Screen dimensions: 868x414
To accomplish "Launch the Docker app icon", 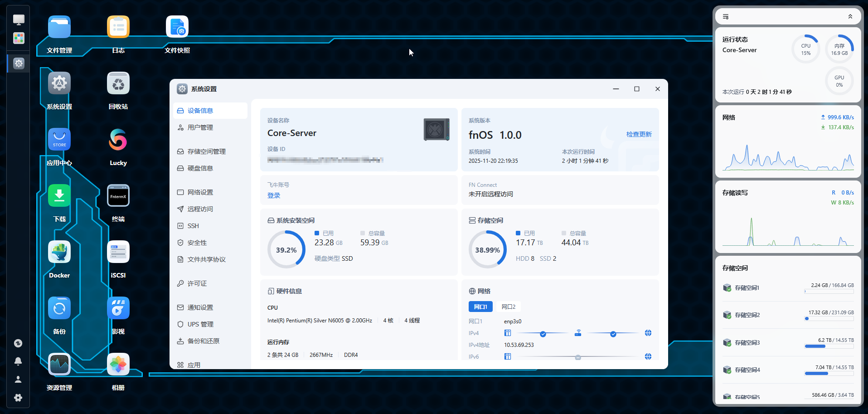I will click(x=59, y=252).
